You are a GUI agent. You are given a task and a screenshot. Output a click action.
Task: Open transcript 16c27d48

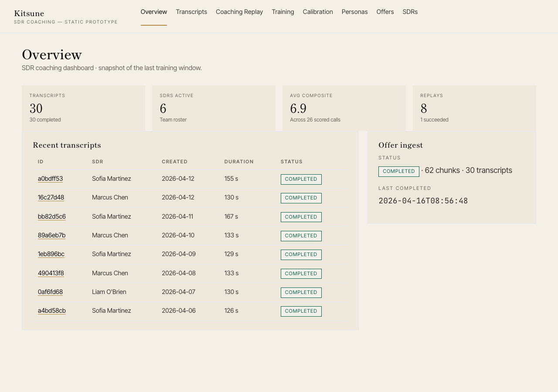(x=51, y=197)
